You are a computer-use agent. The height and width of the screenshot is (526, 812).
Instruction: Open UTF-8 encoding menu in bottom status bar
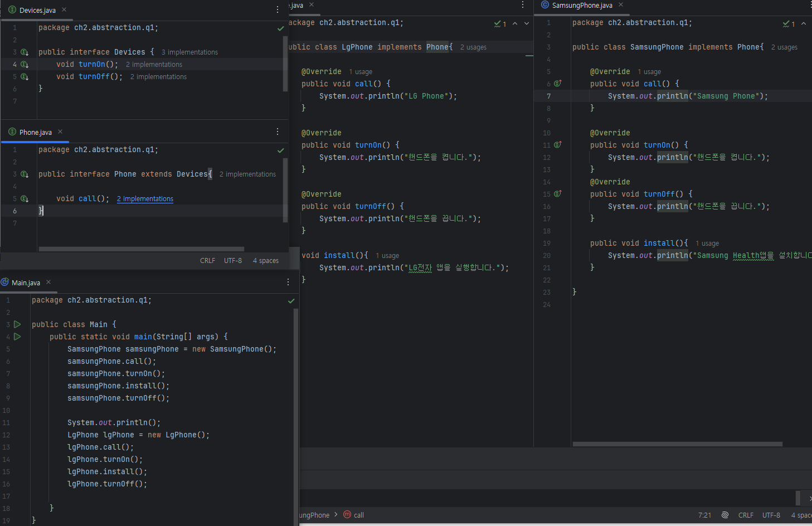(771, 515)
